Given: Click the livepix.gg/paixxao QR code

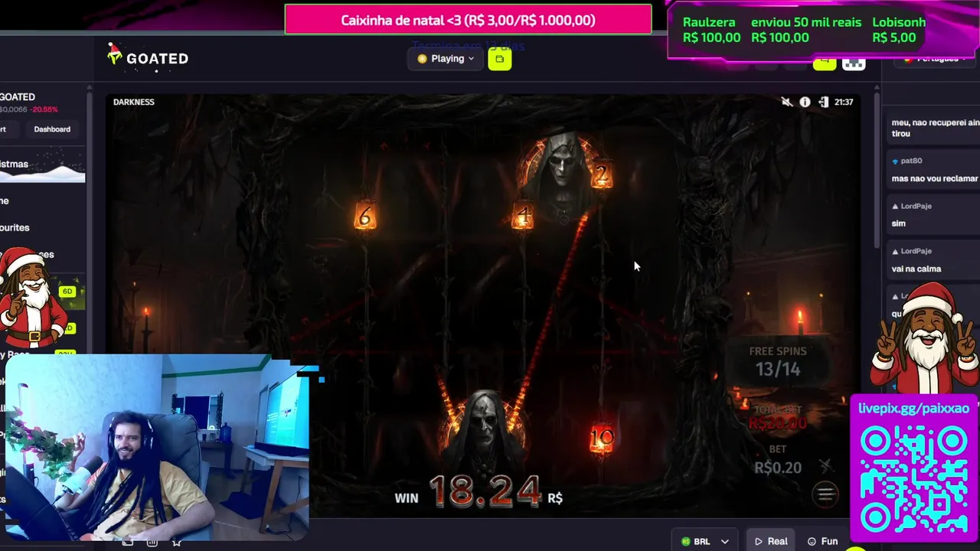Looking at the screenshot, I should 914,478.
